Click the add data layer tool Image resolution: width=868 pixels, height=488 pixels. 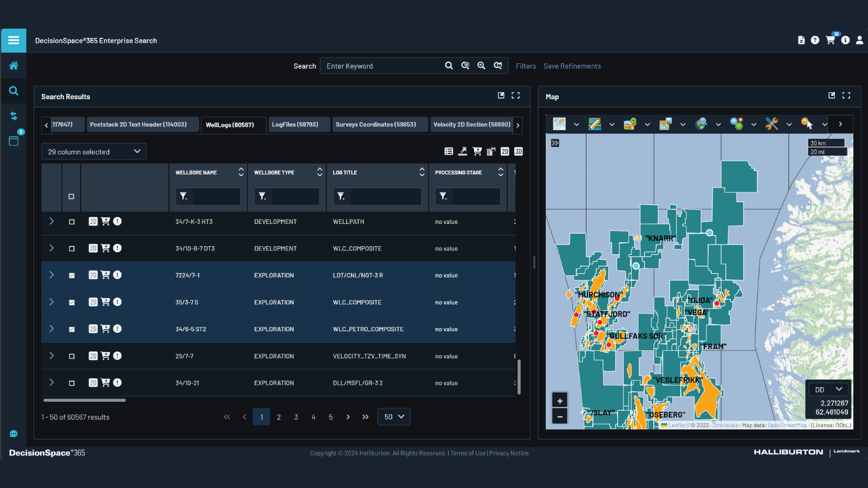coord(630,124)
